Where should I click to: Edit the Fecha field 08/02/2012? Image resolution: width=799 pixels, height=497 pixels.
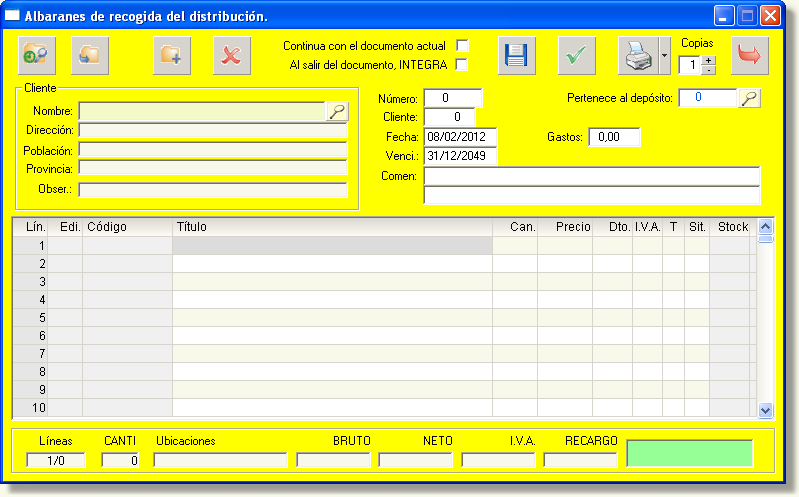460,137
